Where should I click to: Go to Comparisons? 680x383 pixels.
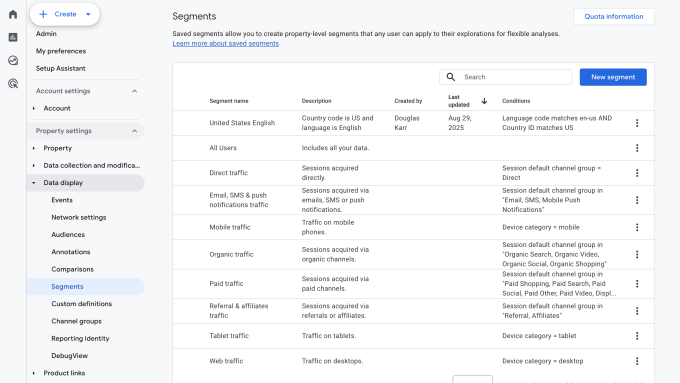(72, 269)
